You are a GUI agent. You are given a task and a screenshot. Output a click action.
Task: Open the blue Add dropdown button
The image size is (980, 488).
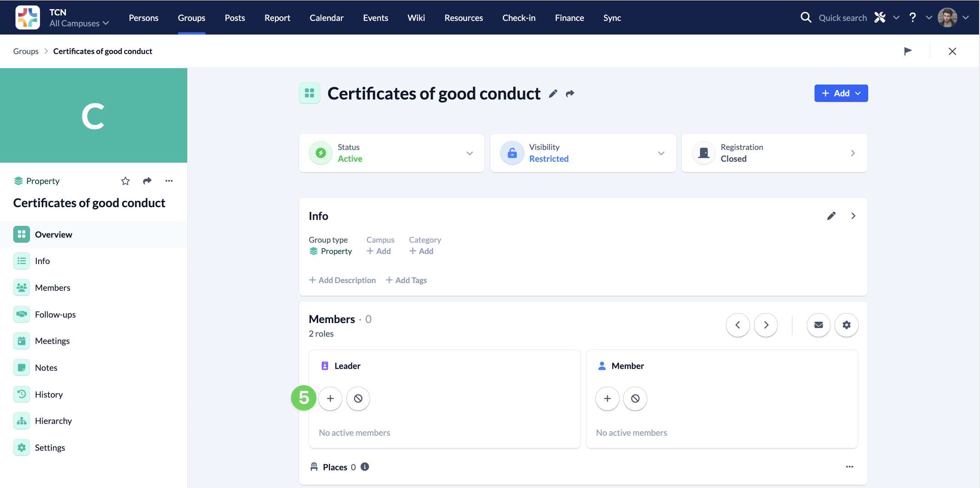(841, 93)
